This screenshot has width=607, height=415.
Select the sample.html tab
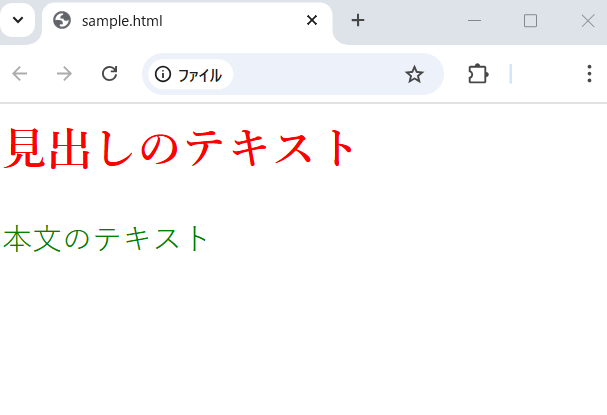[187, 21]
